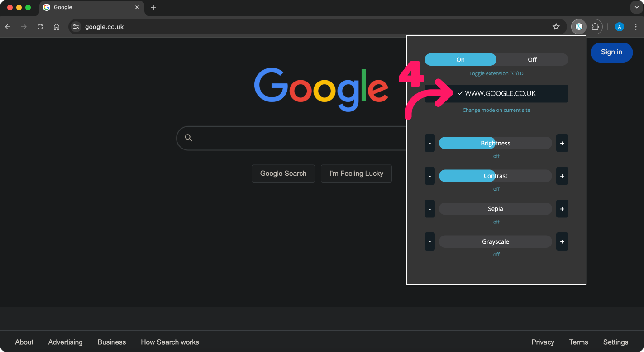This screenshot has width=644, height=352.
Task: Navigate back to previous page
Action: pyautogui.click(x=8, y=27)
